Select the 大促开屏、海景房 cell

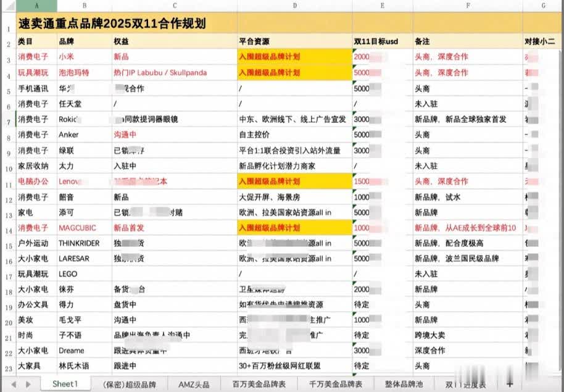pyautogui.click(x=295, y=198)
